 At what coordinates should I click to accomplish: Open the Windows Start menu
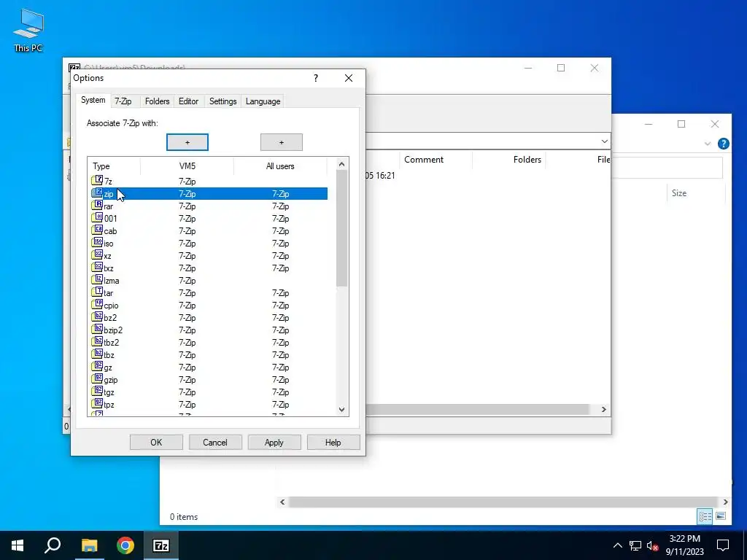coord(18,545)
